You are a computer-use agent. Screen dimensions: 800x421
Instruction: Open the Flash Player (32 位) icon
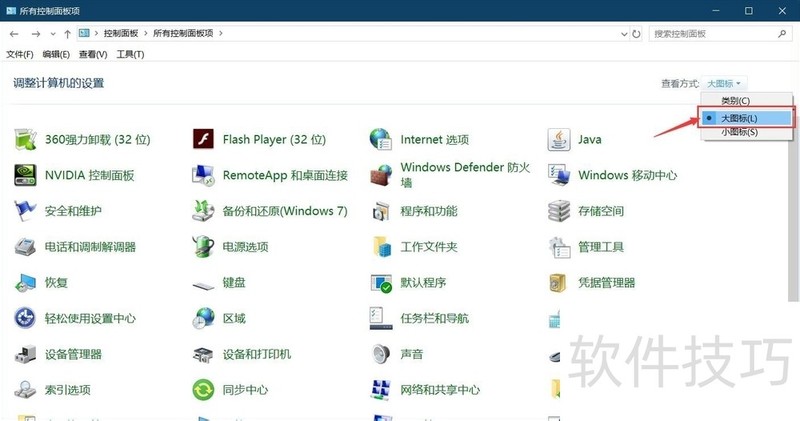[203, 139]
